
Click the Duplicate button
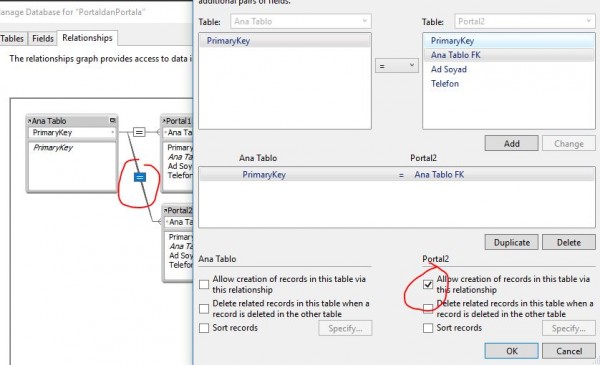click(511, 242)
